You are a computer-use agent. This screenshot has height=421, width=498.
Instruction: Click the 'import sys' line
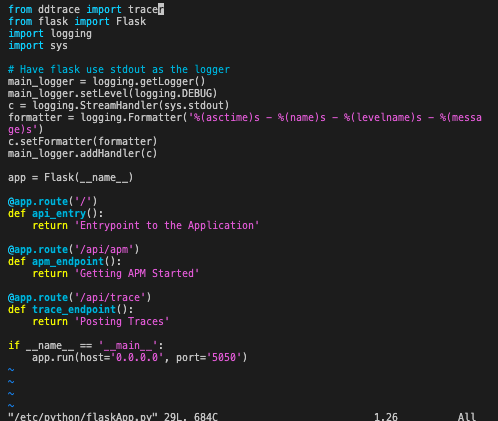[x=38, y=45]
